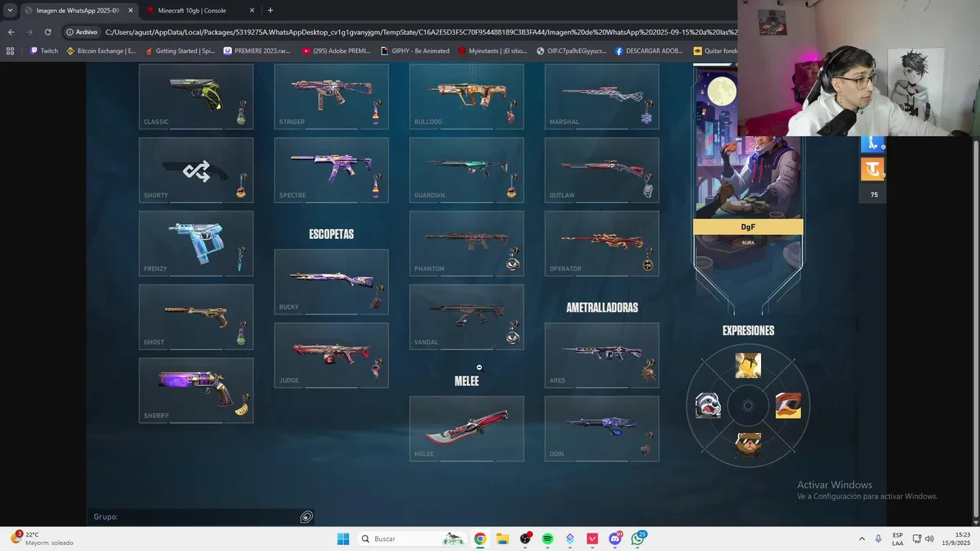
Task: Select the Odin machine gun card
Action: 602,429
